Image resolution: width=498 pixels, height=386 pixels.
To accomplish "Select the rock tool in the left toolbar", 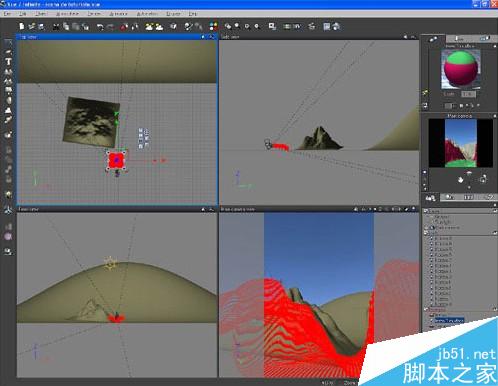I will click(x=9, y=100).
